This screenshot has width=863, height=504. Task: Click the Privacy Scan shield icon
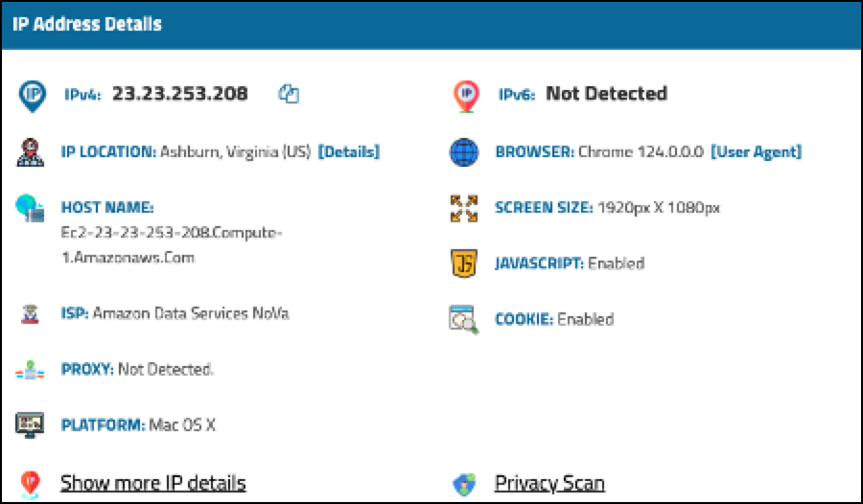464,484
